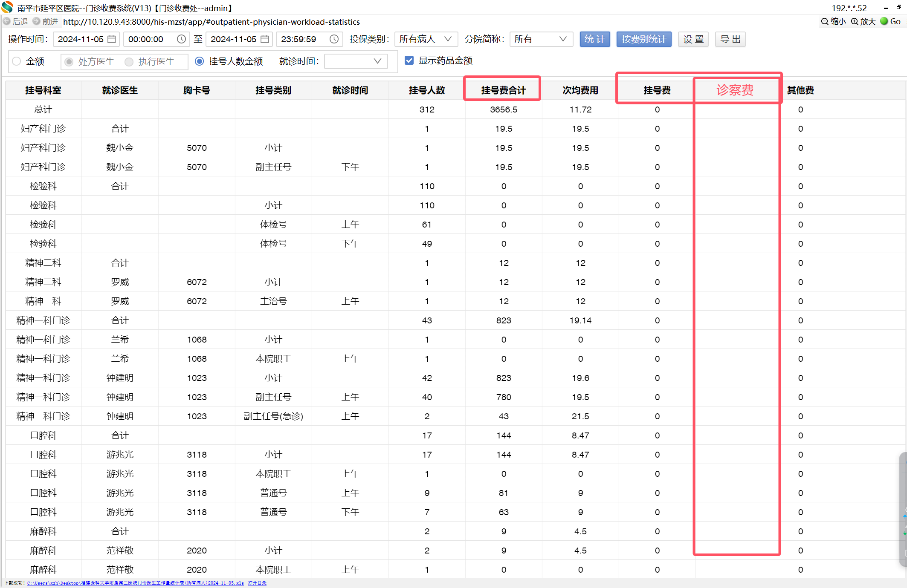Image resolution: width=907 pixels, height=588 pixels.
Task: Open the start date calendar icon
Action: pos(112,39)
